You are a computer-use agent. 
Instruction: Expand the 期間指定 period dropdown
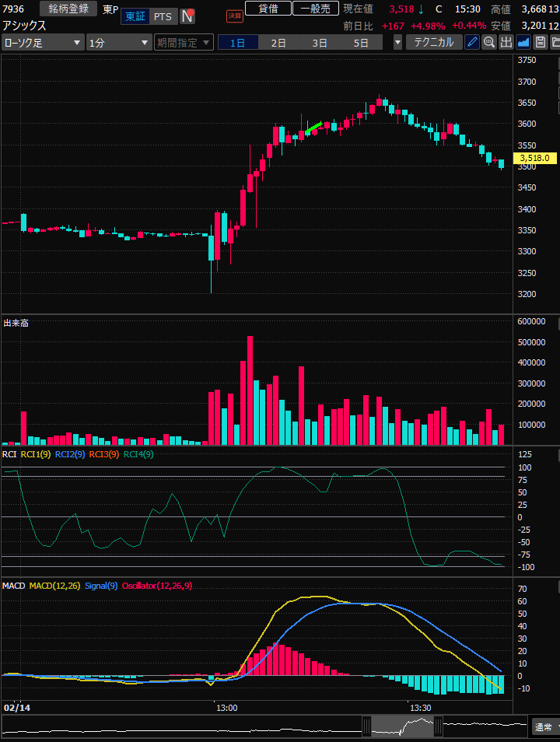pos(184,43)
